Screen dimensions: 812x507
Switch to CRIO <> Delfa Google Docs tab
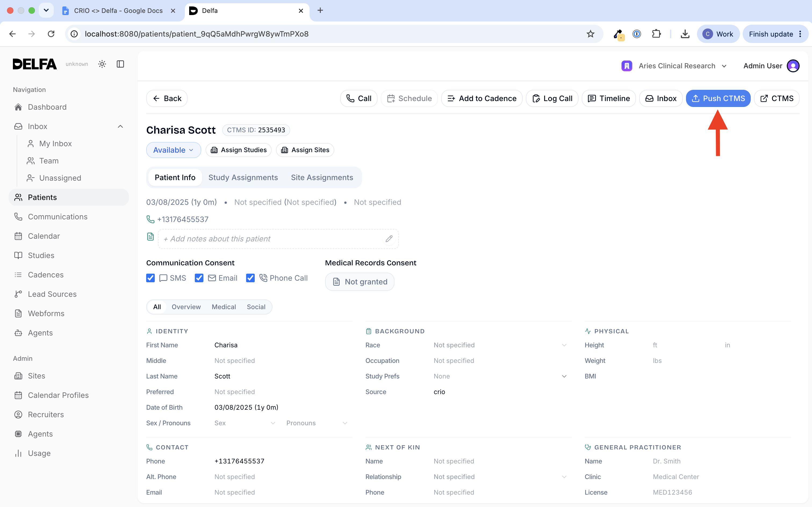(119, 11)
